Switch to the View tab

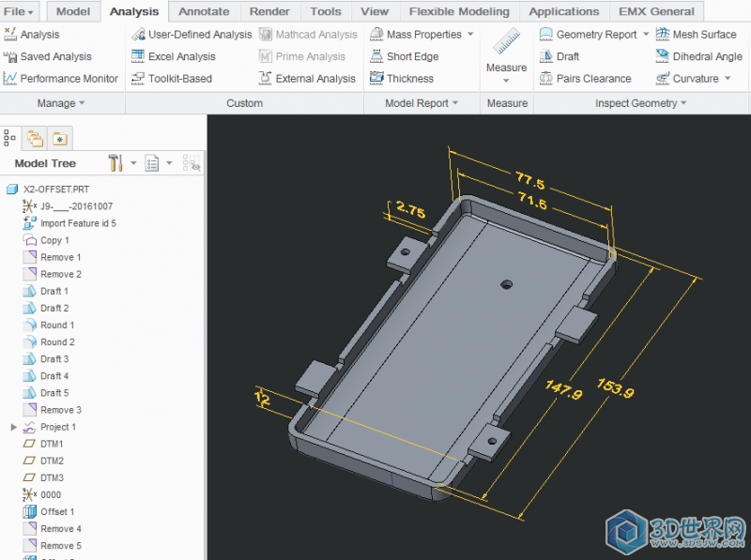tap(375, 11)
